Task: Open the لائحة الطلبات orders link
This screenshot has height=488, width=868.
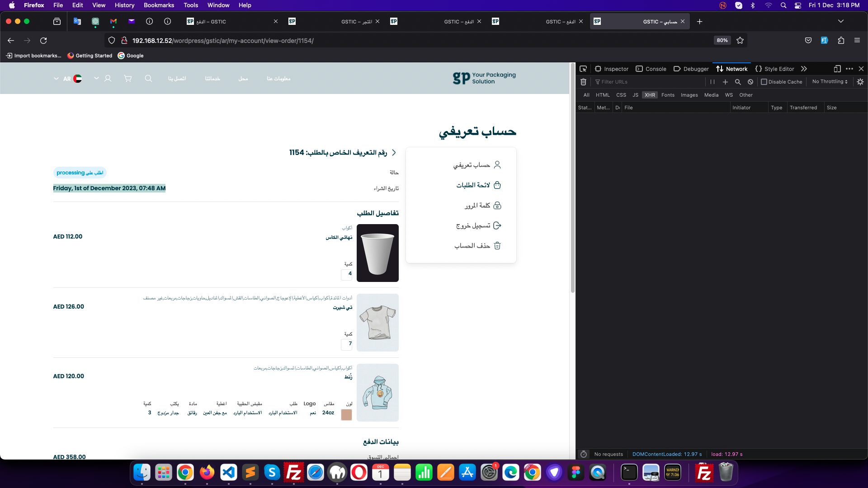Action: point(479,185)
